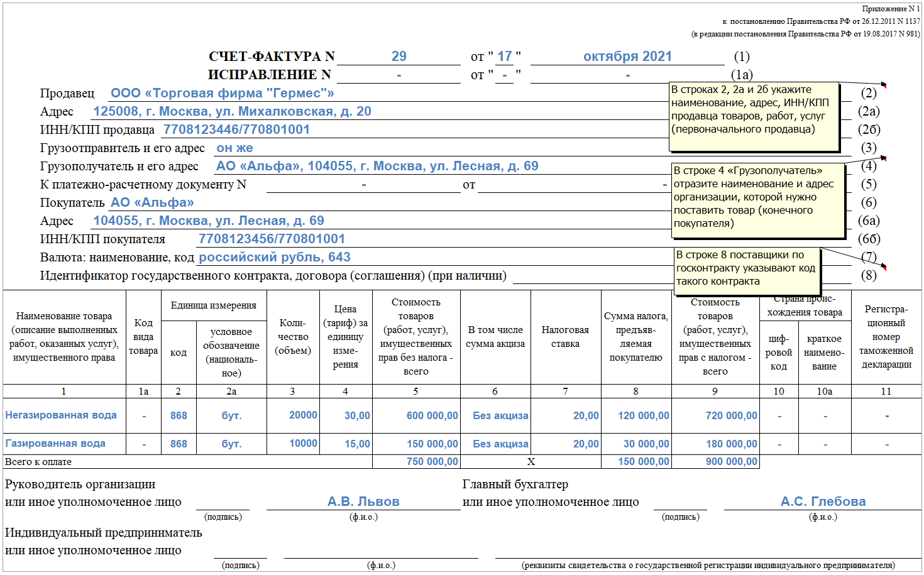Select the note about строках 2, 2а и 2б
924x575 pixels.
click(x=754, y=117)
